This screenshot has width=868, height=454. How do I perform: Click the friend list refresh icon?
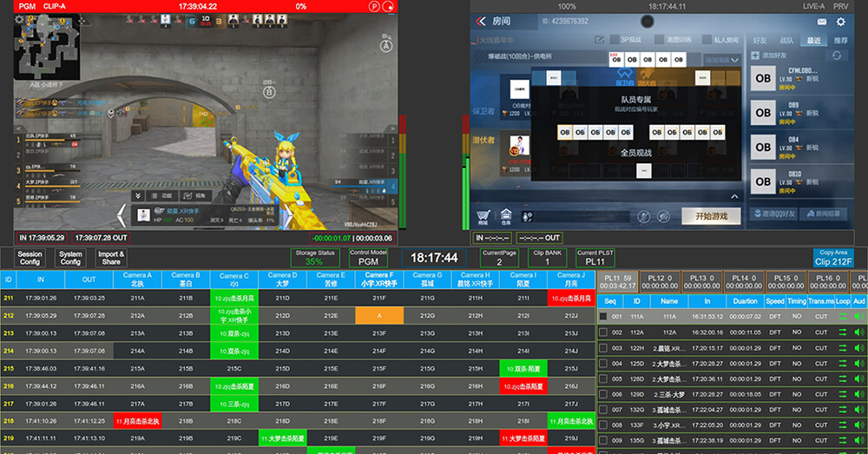pos(837,56)
